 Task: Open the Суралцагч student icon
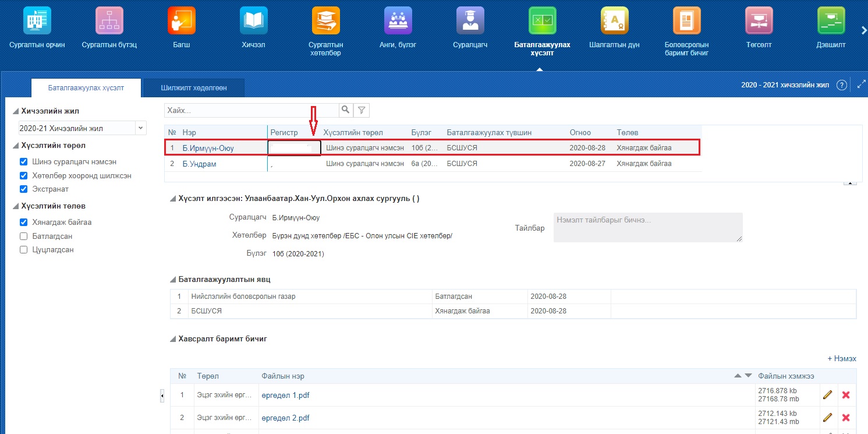470,21
